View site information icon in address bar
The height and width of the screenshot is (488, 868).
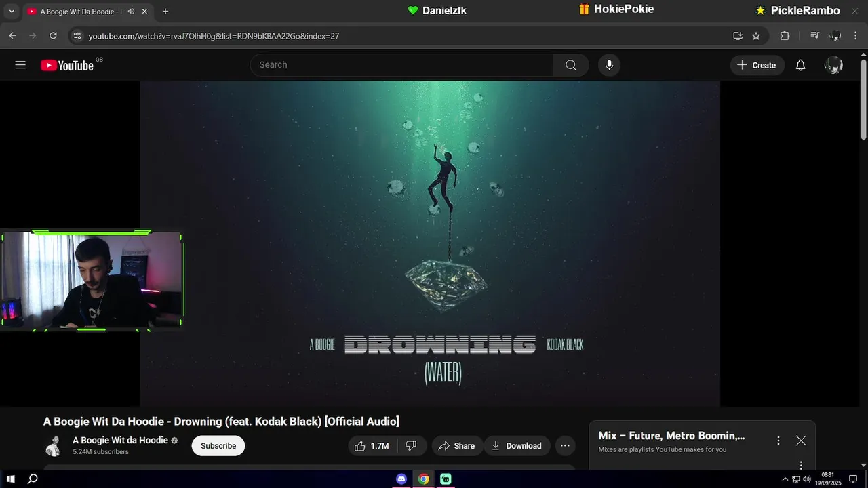[77, 36]
